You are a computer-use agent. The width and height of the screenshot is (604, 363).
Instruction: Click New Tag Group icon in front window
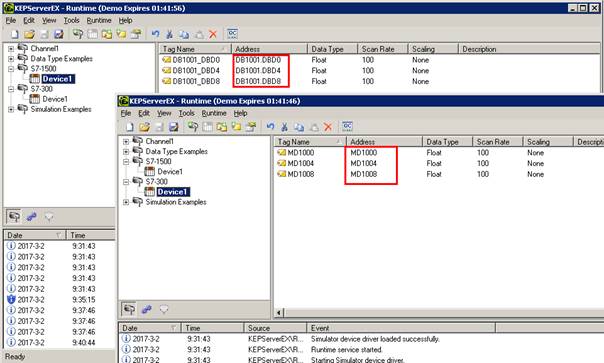(x=222, y=127)
